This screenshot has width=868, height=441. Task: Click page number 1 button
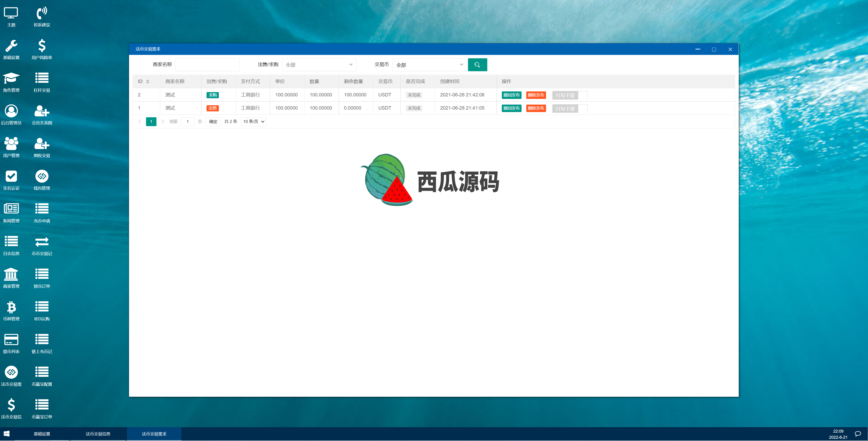pyautogui.click(x=151, y=122)
